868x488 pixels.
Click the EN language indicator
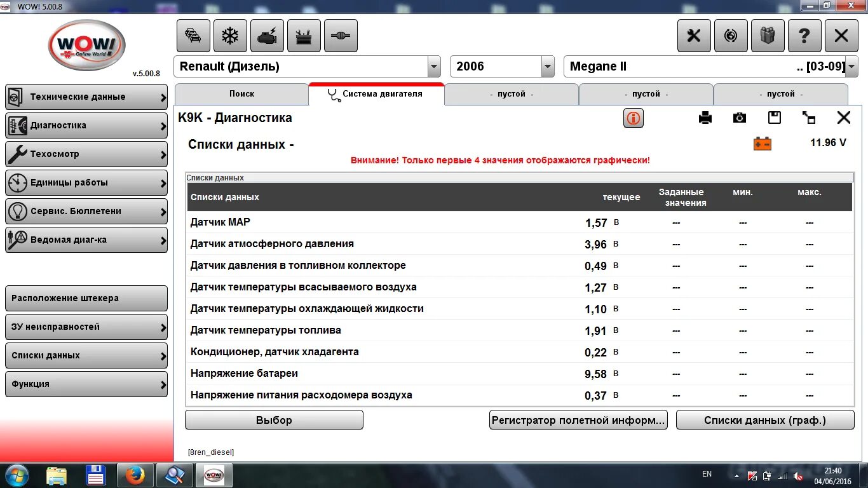[x=707, y=474]
